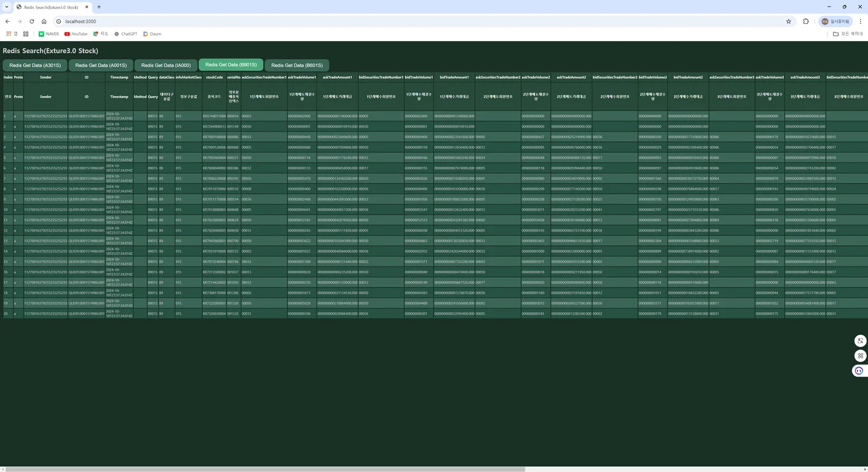Click the top-row Timestamp column header
Screen dimensions: 868x472
119,77
